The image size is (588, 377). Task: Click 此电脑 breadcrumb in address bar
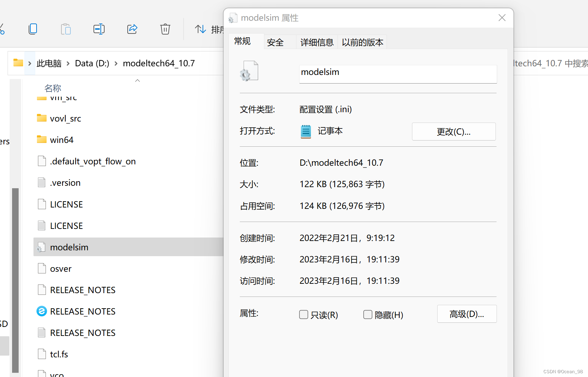[x=49, y=64]
